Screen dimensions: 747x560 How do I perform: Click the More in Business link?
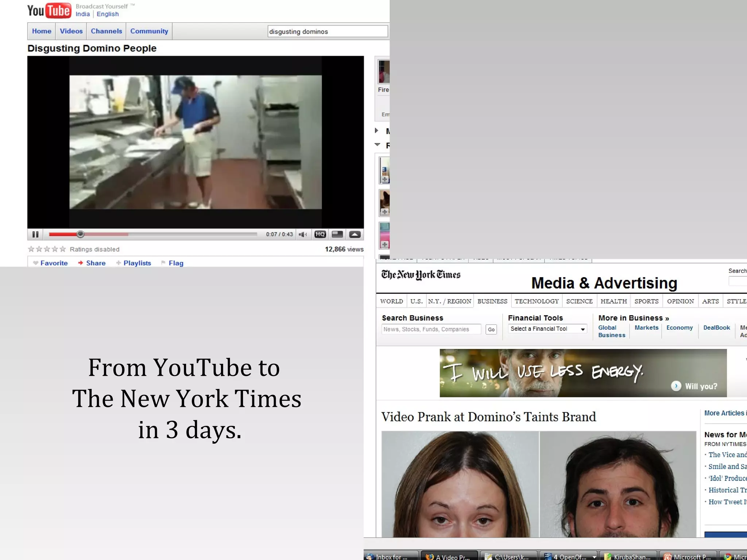[x=634, y=318]
